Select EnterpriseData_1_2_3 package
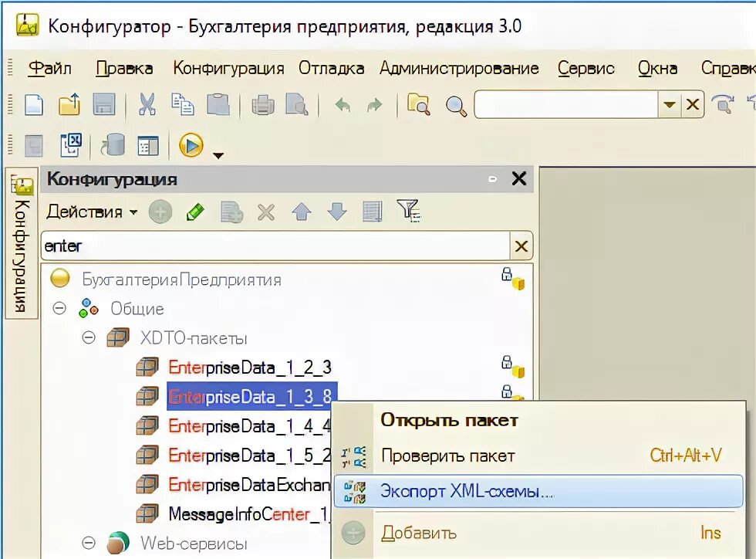The height and width of the screenshot is (559, 756). [250, 368]
